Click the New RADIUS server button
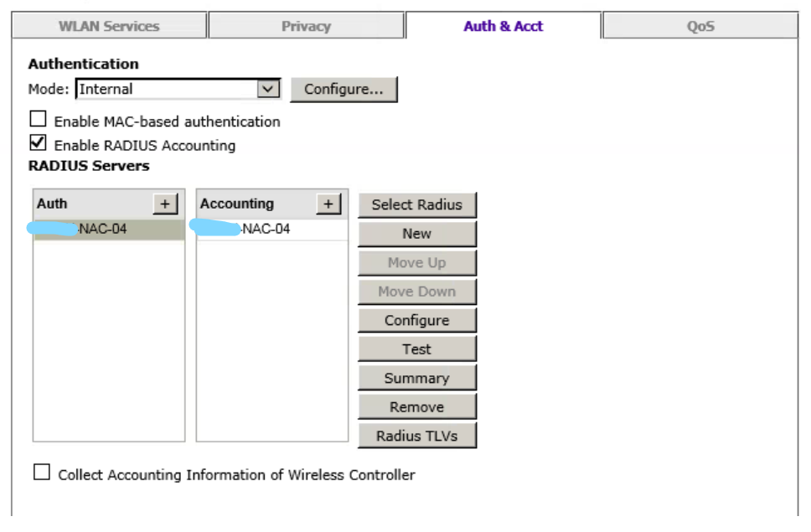811x532 pixels. pos(416,234)
